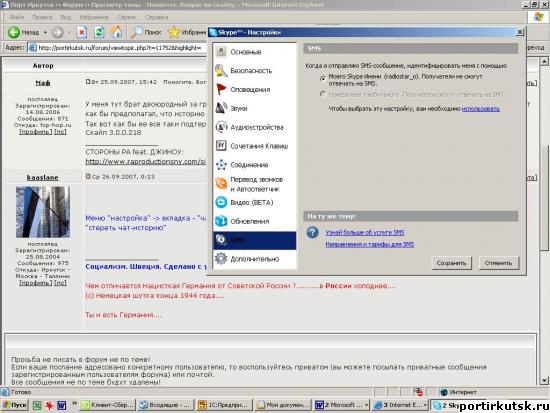Click the help question mark icon in Skype
This screenshot has width=550, height=413.
coord(312,233)
